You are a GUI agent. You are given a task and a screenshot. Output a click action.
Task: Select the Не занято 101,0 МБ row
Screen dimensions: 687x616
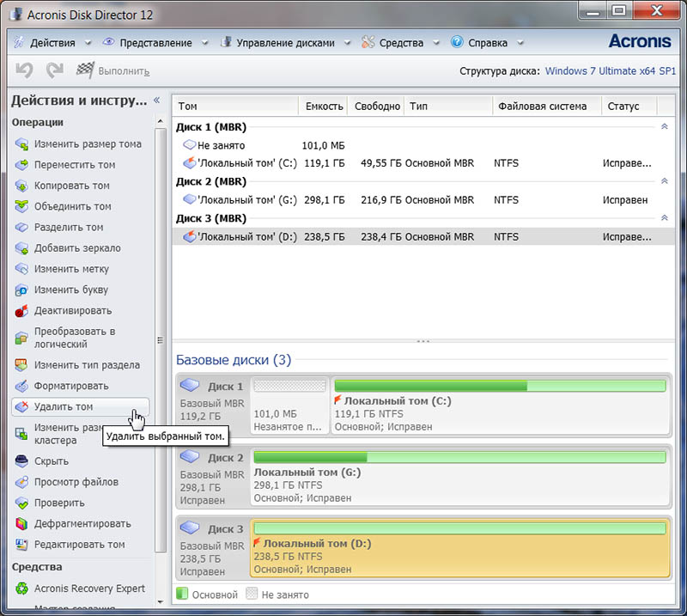[x=423, y=145]
